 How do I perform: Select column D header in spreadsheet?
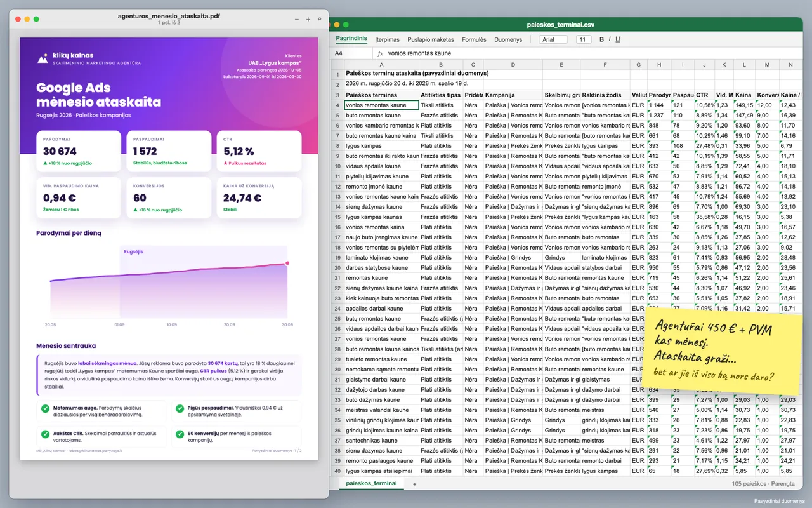click(x=513, y=65)
